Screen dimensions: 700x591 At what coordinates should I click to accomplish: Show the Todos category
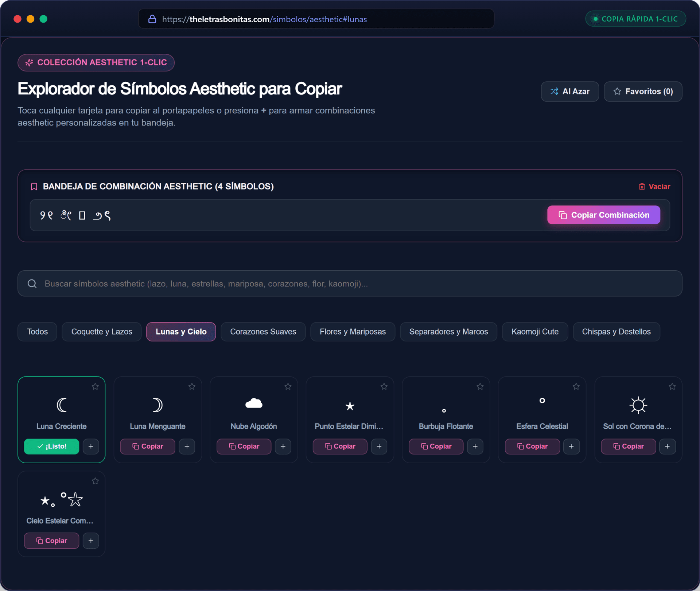(37, 332)
